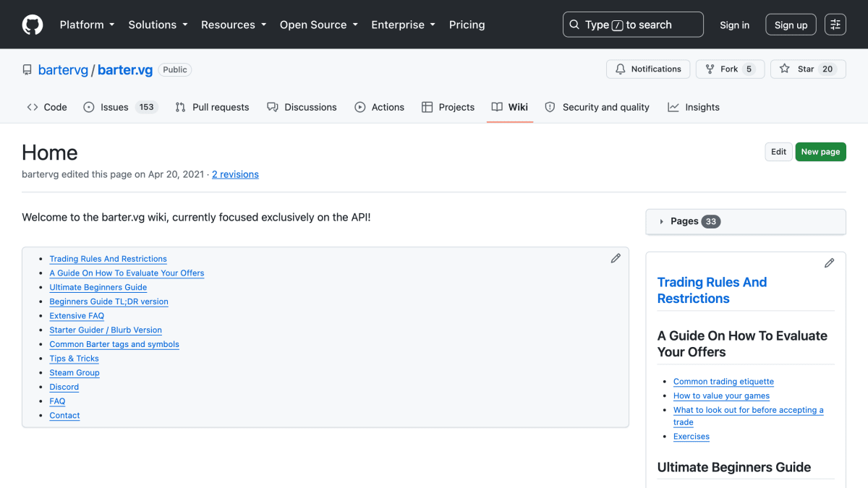Open the Insights tab
Image resolution: width=868 pixels, height=488 pixels.
coord(694,107)
